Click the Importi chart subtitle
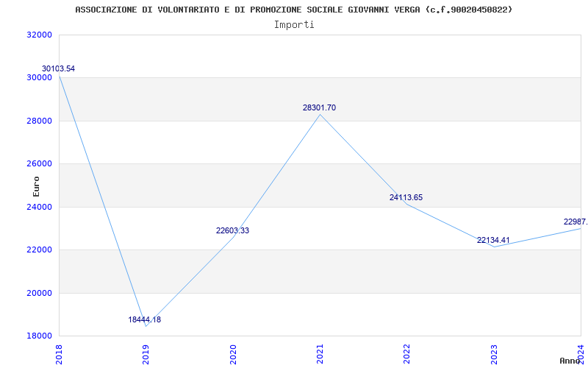588x368 pixels. tap(294, 25)
